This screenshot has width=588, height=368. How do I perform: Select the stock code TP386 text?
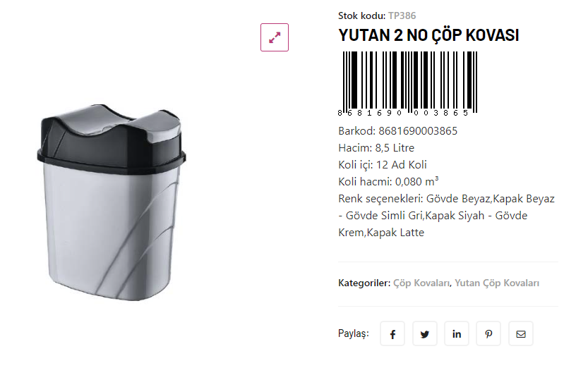click(402, 16)
